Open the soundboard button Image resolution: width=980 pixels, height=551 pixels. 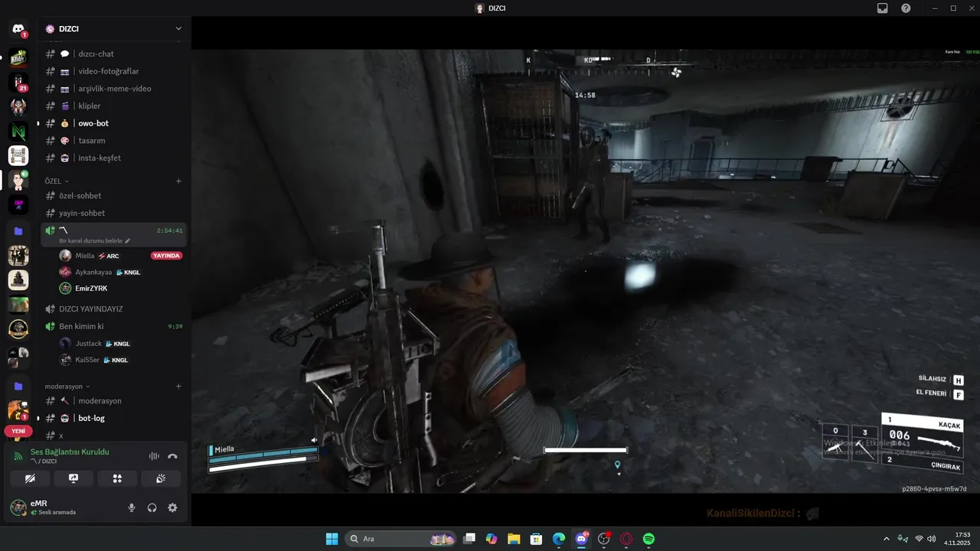161,478
